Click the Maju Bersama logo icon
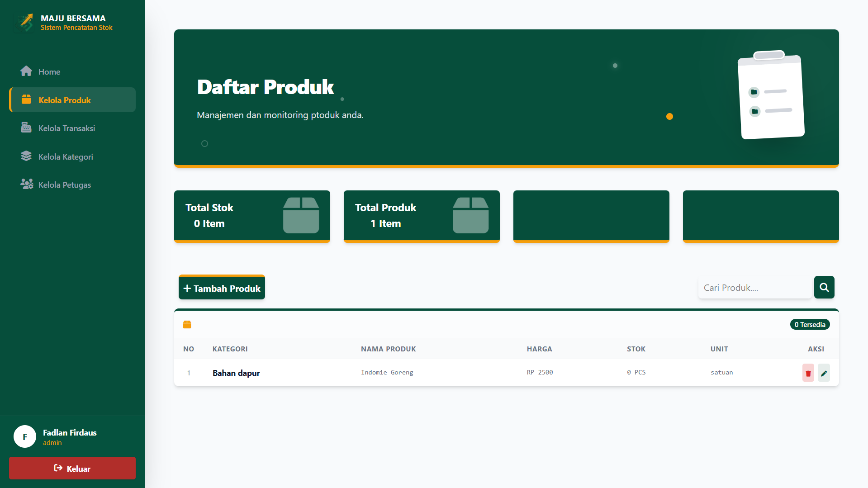868x488 pixels. (25, 22)
